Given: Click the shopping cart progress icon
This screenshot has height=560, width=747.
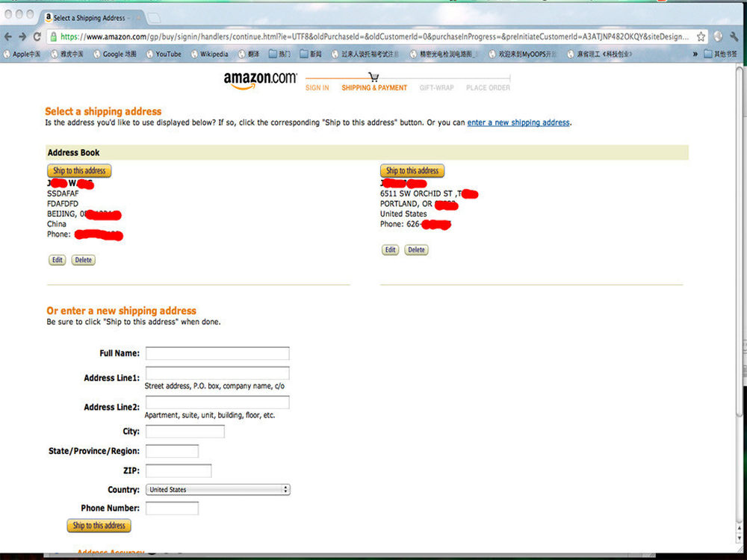Looking at the screenshot, I should tap(373, 77).
